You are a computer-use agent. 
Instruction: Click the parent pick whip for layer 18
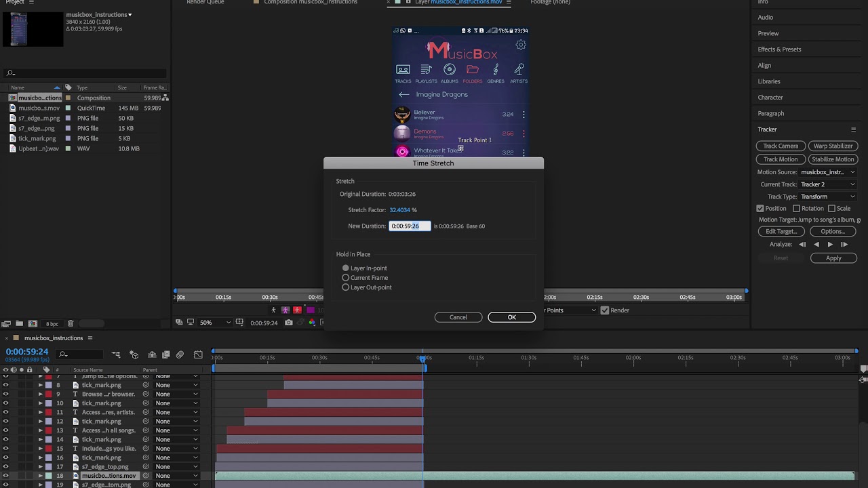[x=146, y=476]
